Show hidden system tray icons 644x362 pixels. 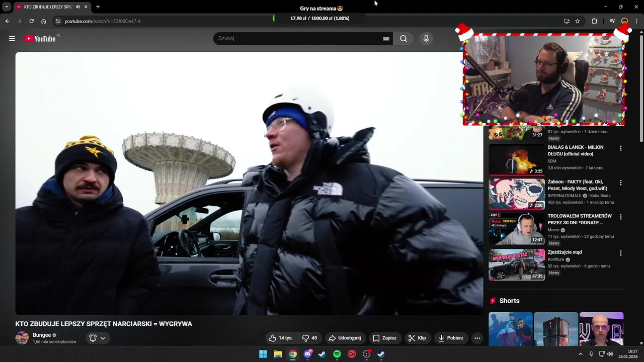(x=580, y=354)
